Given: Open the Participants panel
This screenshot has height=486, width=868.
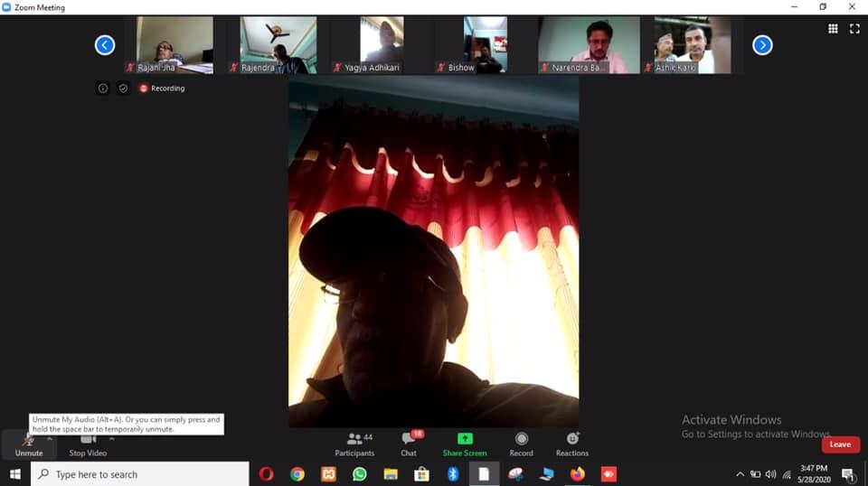Looking at the screenshot, I should [354, 444].
